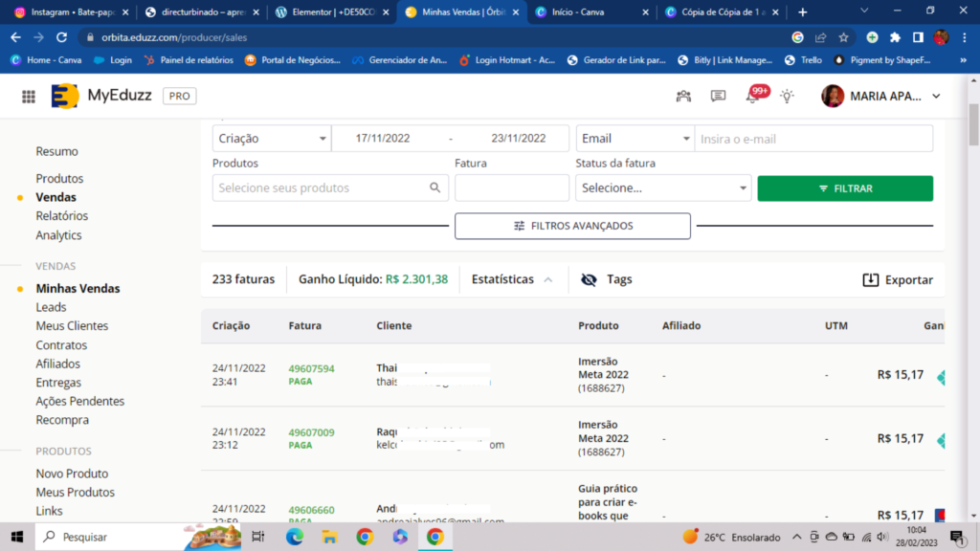The image size is (980, 551).
Task: Open the chat messages icon
Action: tap(718, 97)
